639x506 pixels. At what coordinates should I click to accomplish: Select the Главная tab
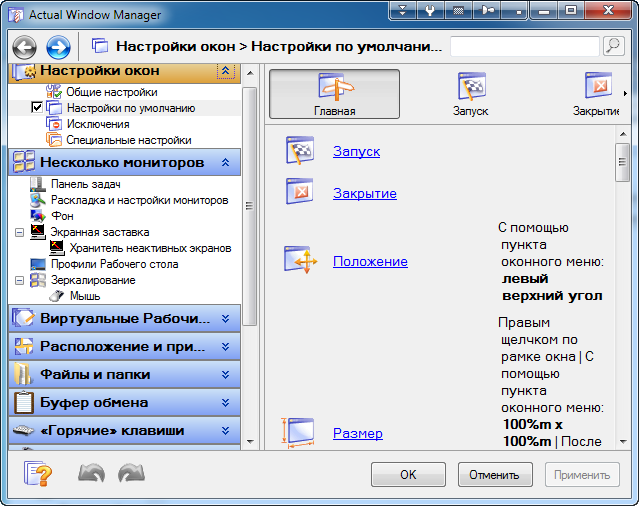tap(334, 94)
